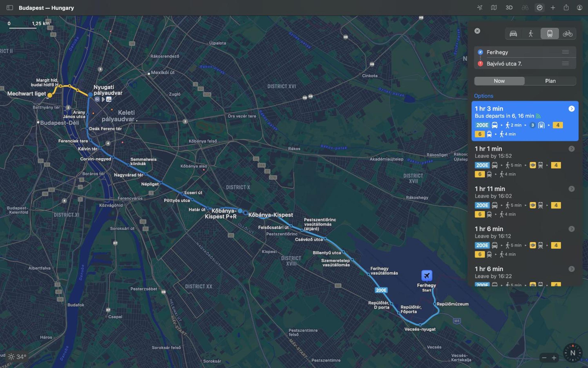Toggle the directions panel button in toolbar

(x=539, y=8)
